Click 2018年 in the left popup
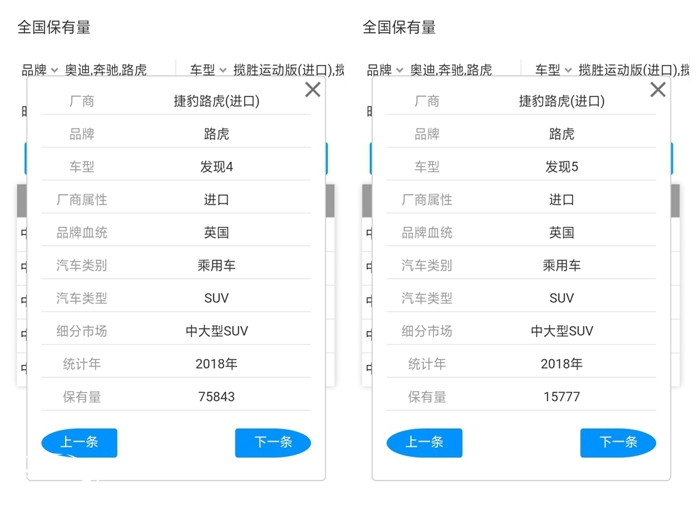Viewport: 700px width, 525px height. click(x=217, y=364)
